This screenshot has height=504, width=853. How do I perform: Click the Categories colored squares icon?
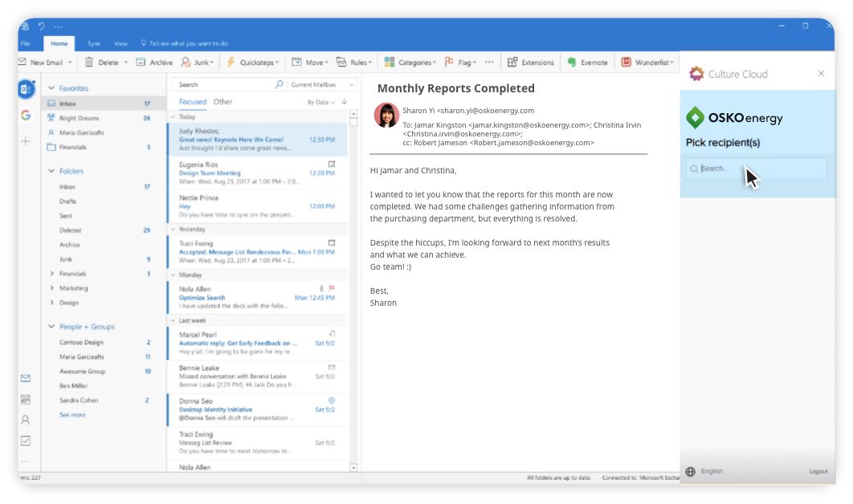coord(390,62)
